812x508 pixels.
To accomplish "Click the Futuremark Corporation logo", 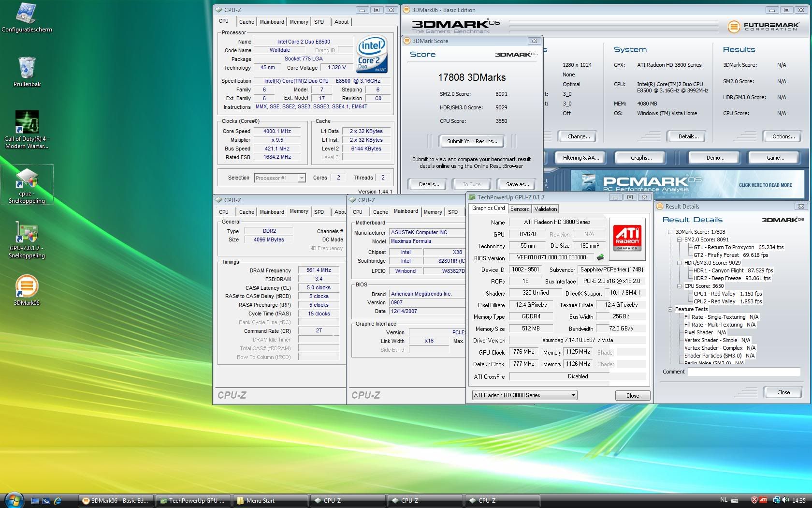I will coord(763,27).
